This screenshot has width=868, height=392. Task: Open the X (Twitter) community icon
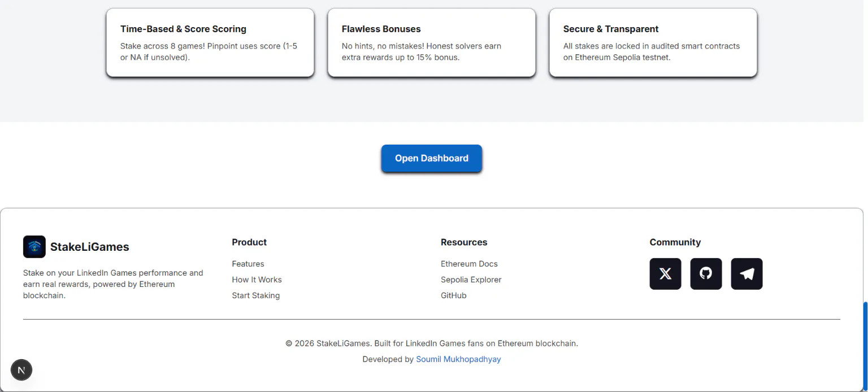click(x=665, y=274)
